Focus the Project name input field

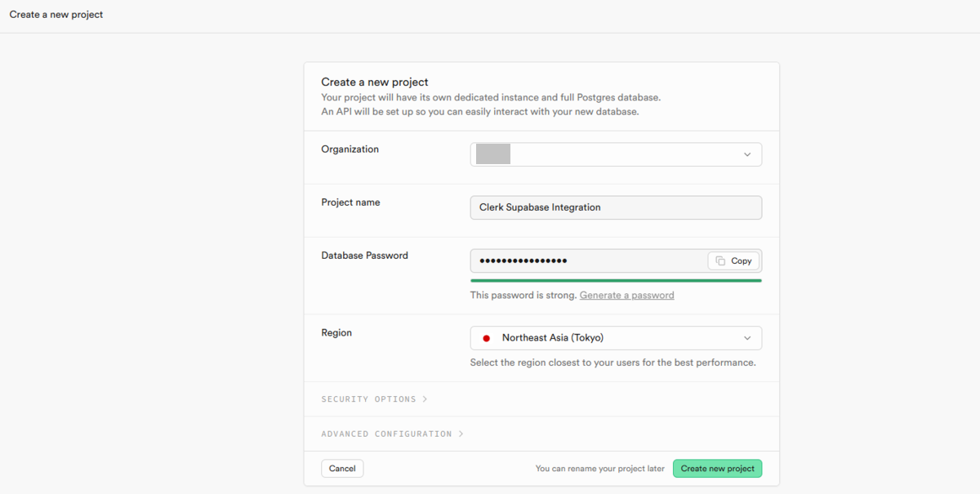point(616,207)
